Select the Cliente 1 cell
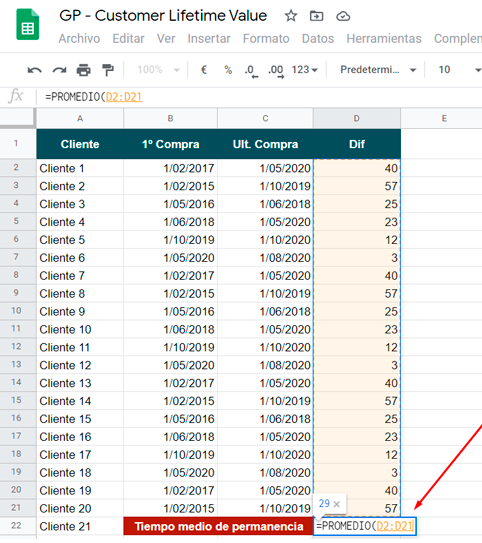The image size is (482, 543). [80, 168]
